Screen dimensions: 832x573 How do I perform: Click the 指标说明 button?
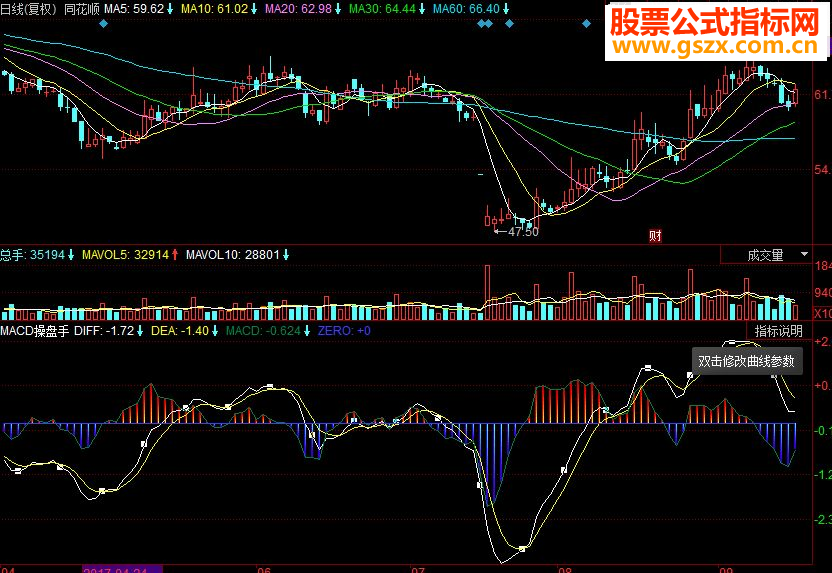(778, 331)
